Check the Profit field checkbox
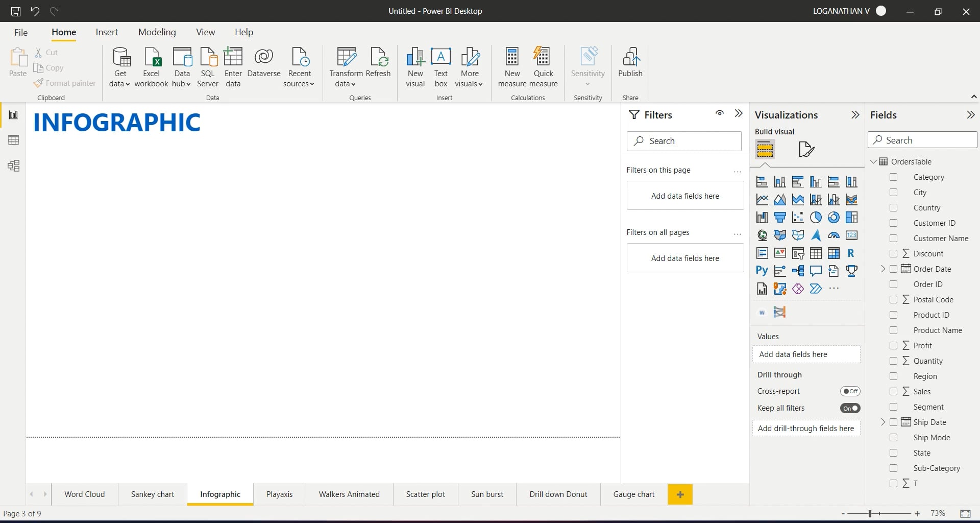 coord(893,346)
